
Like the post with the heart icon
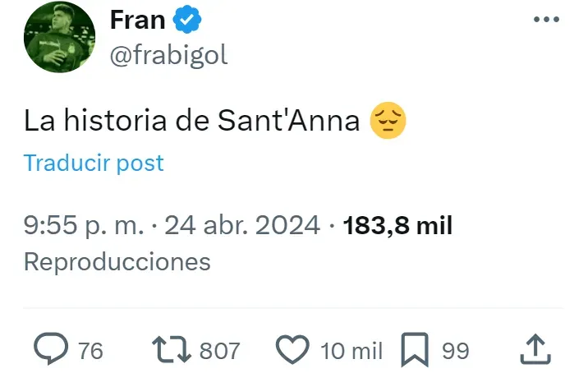[292, 350]
